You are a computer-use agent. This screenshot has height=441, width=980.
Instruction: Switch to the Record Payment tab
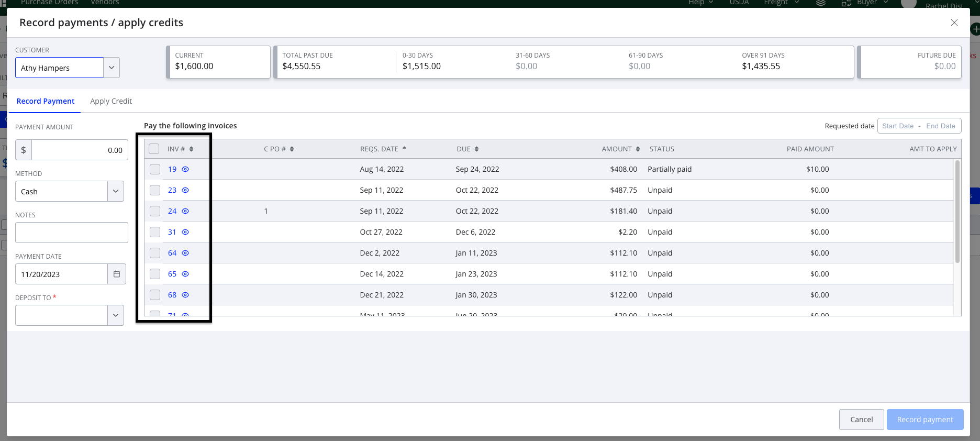point(46,101)
